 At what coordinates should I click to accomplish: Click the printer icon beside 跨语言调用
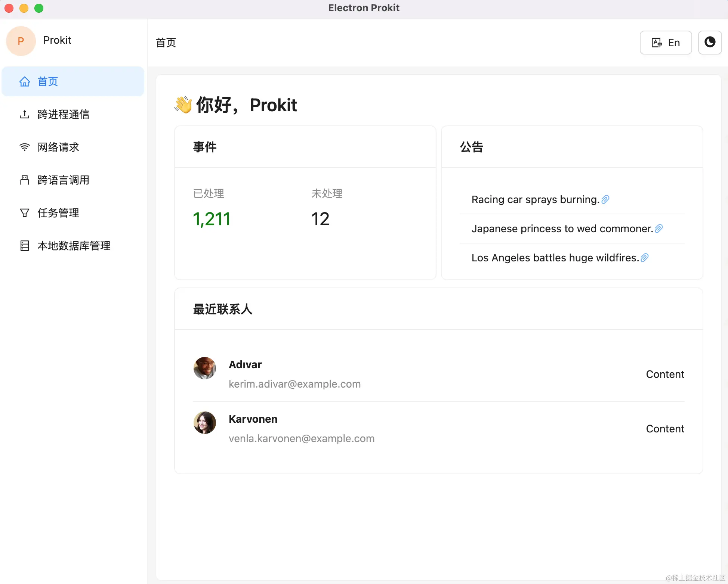coord(25,180)
